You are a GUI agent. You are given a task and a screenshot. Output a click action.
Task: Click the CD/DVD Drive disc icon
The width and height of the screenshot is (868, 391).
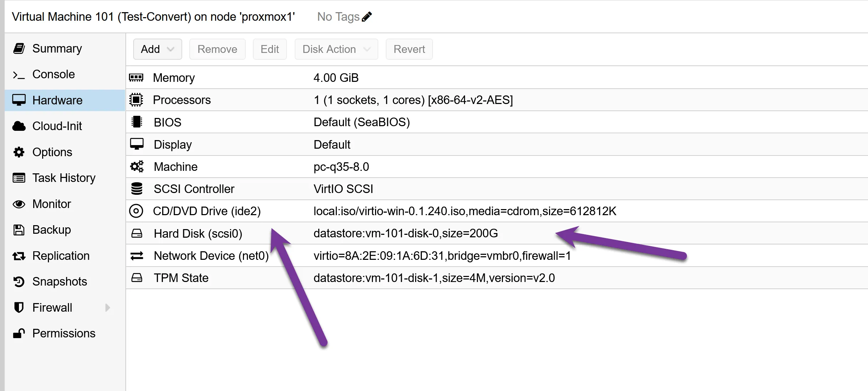[136, 211]
